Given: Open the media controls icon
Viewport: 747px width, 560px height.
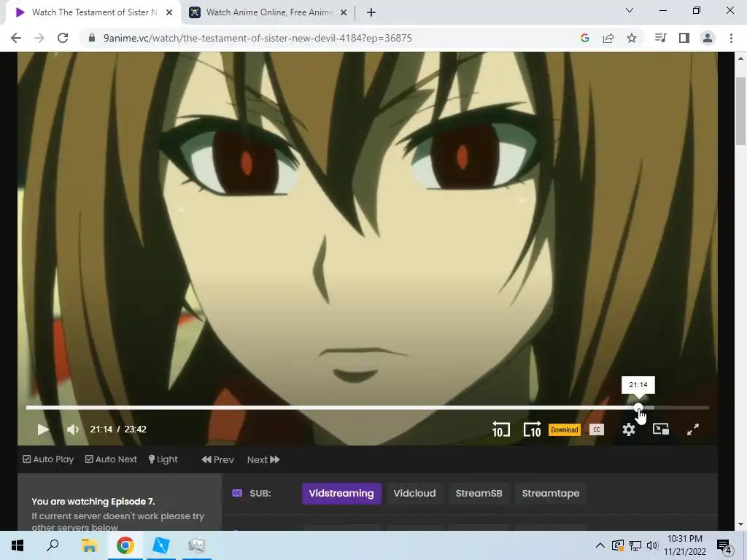Looking at the screenshot, I should click(660, 38).
